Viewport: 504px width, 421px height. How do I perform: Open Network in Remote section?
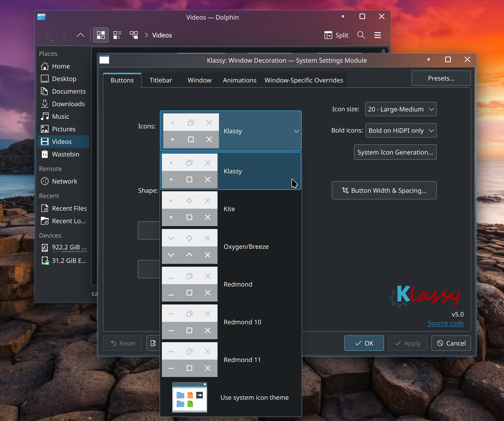click(x=64, y=181)
